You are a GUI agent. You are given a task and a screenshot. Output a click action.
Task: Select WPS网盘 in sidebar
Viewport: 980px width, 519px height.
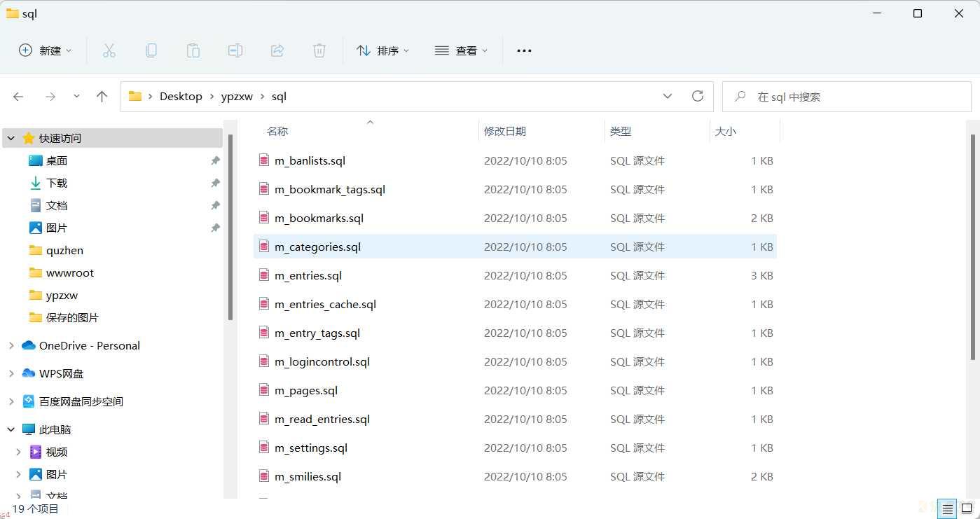(x=61, y=373)
